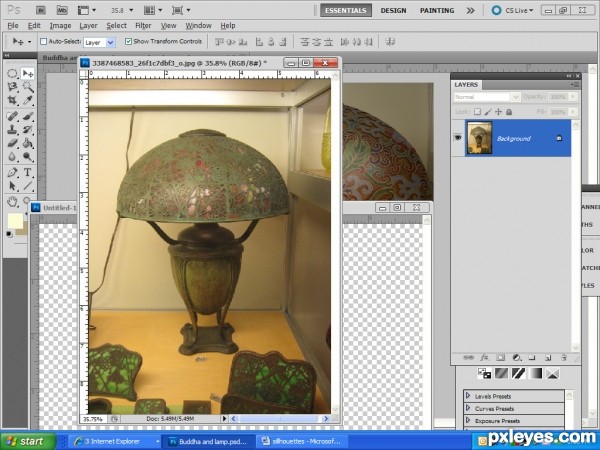Toggle lock transparent pixels
The height and width of the screenshot is (450, 600).
[477, 112]
